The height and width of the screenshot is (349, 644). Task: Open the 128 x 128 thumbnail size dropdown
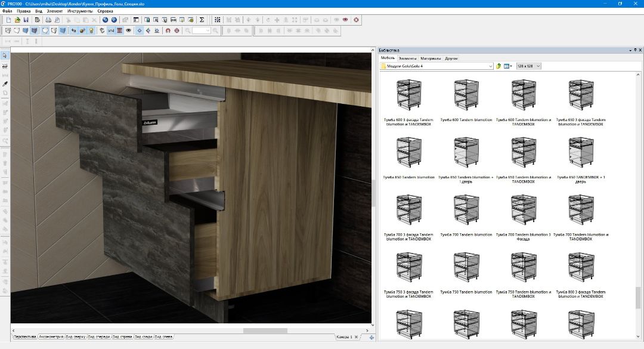[x=538, y=66]
